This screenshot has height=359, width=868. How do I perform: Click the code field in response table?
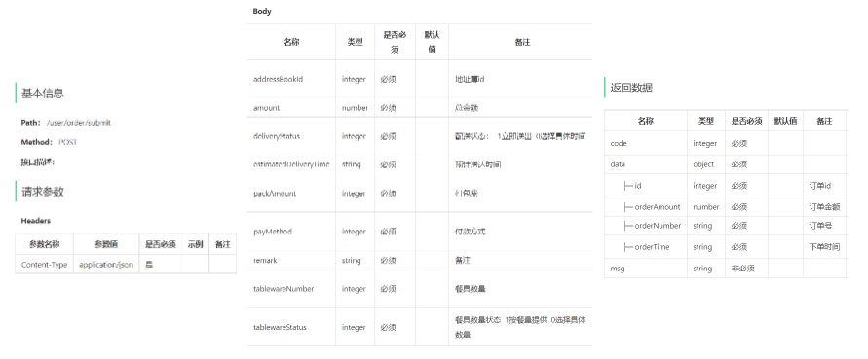(x=619, y=143)
